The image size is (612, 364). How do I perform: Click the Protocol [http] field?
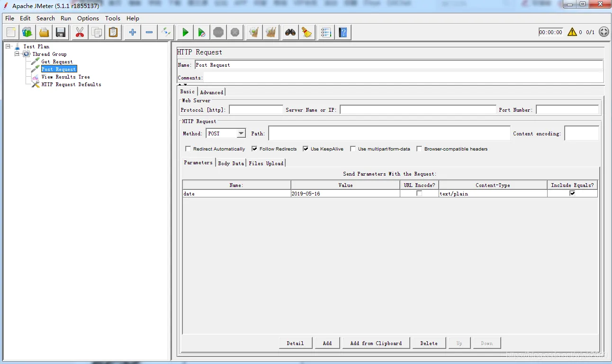pyautogui.click(x=256, y=110)
